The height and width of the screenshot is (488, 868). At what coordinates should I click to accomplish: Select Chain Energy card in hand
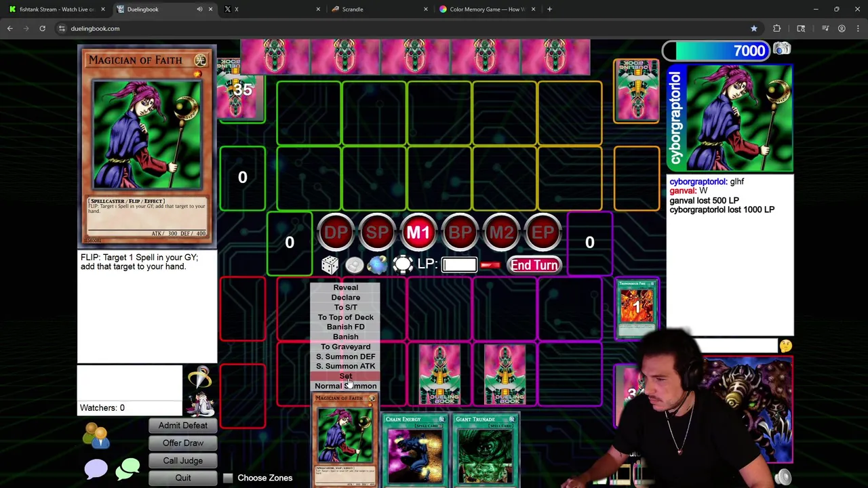(415, 450)
